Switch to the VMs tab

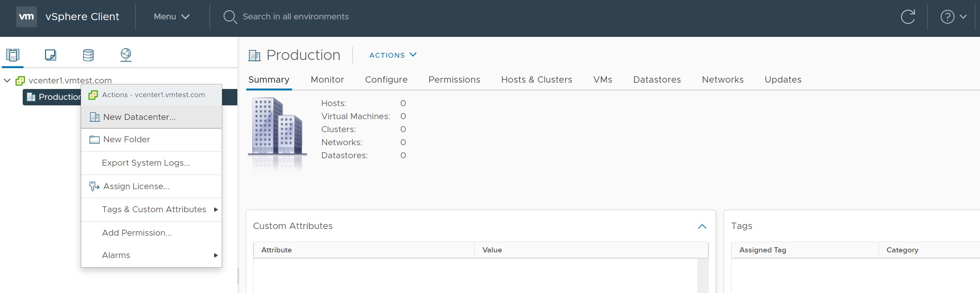coord(603,80)
